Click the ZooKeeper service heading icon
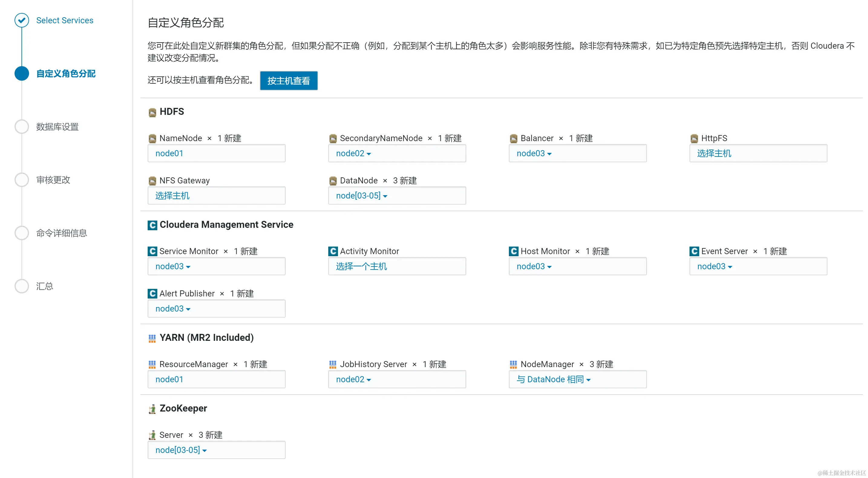Viewport: 868px width, 478px height. (x=152, y=409)
